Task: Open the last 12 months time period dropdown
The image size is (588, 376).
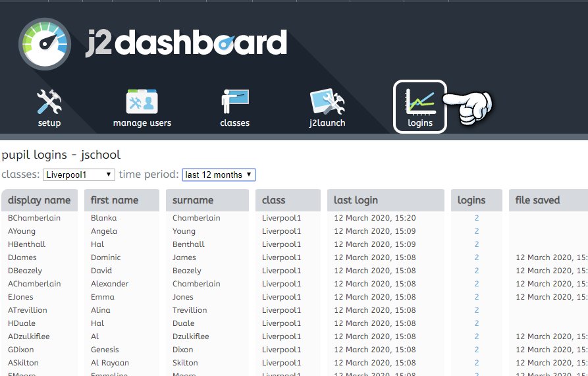Action: click(219, 175)
